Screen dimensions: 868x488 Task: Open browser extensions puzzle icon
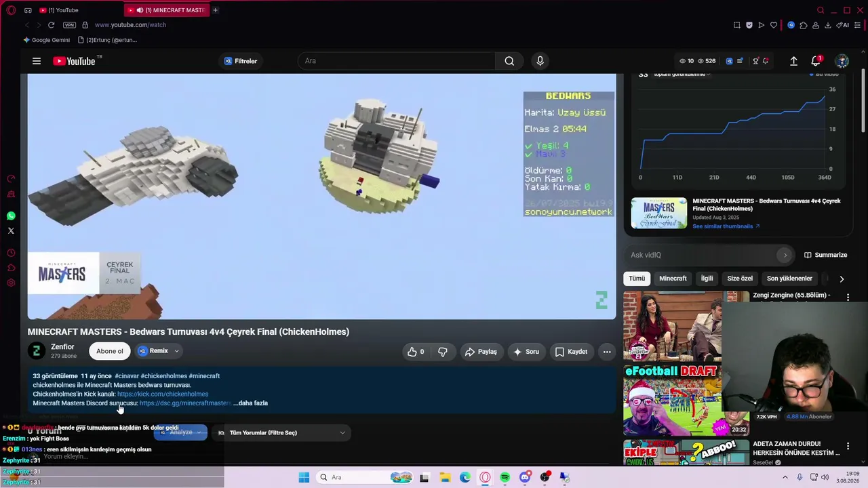804,25
